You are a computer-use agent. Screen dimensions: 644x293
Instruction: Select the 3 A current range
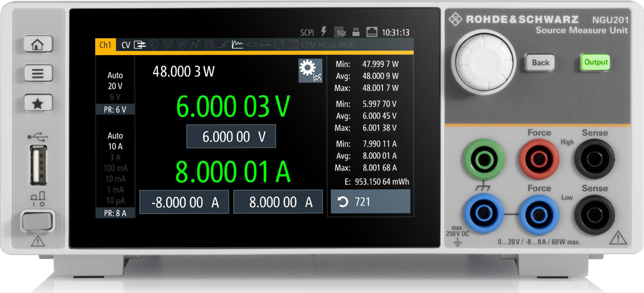click(115, 157)
